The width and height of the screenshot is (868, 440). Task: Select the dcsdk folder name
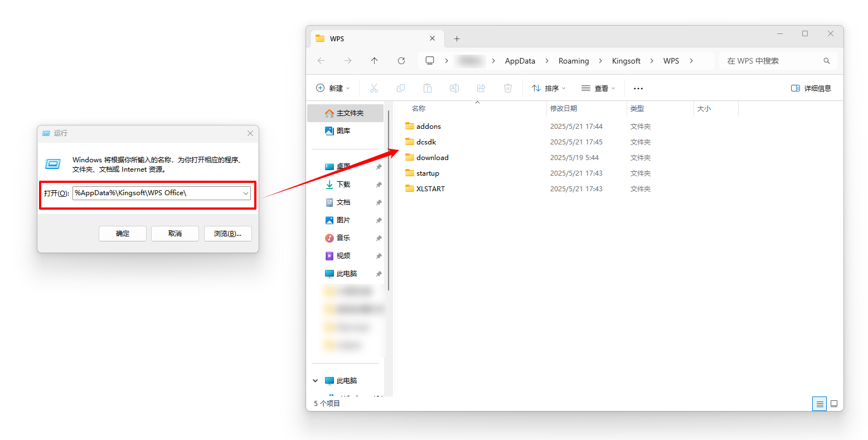[426, 142]
